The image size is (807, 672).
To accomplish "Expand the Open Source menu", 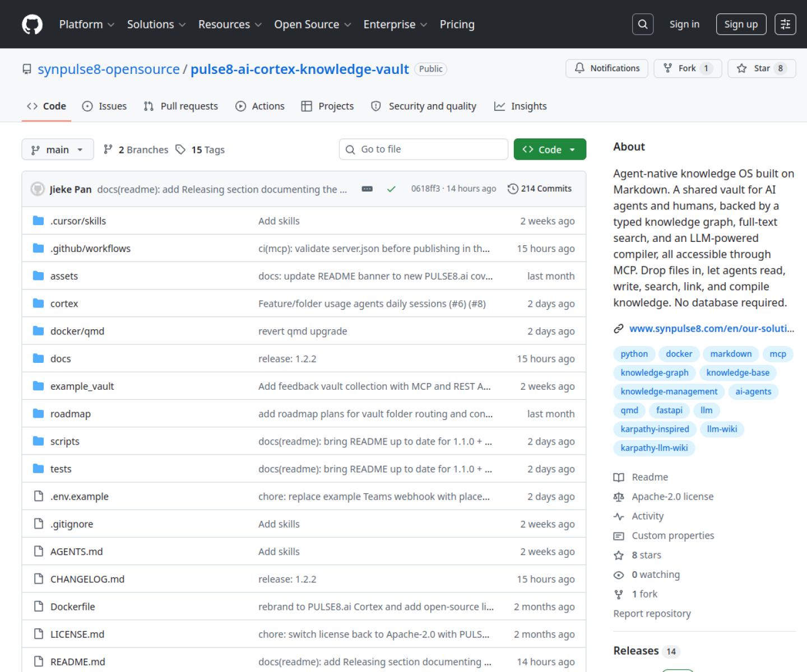I will [313, 25].
